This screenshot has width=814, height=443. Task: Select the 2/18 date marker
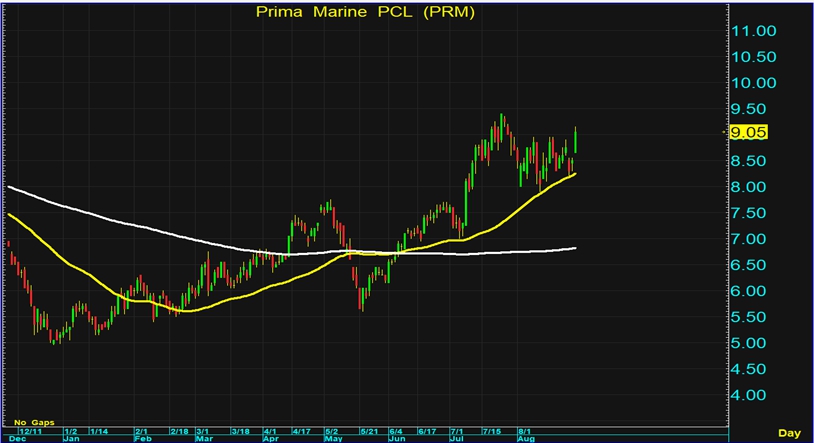(x=180, y=432)
